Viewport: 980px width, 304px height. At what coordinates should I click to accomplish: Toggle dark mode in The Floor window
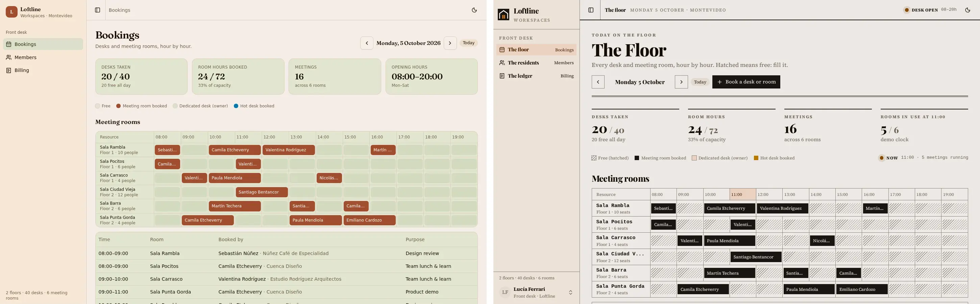pyautogui.click(x=968, y=10)
